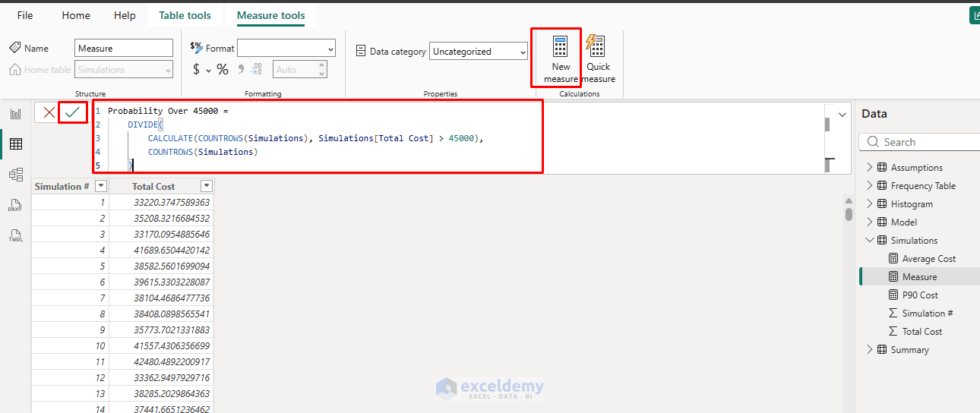Click the search magnifier icon in Data pane
The height and width of the screenshot is (413, 980).
point(871,142)
